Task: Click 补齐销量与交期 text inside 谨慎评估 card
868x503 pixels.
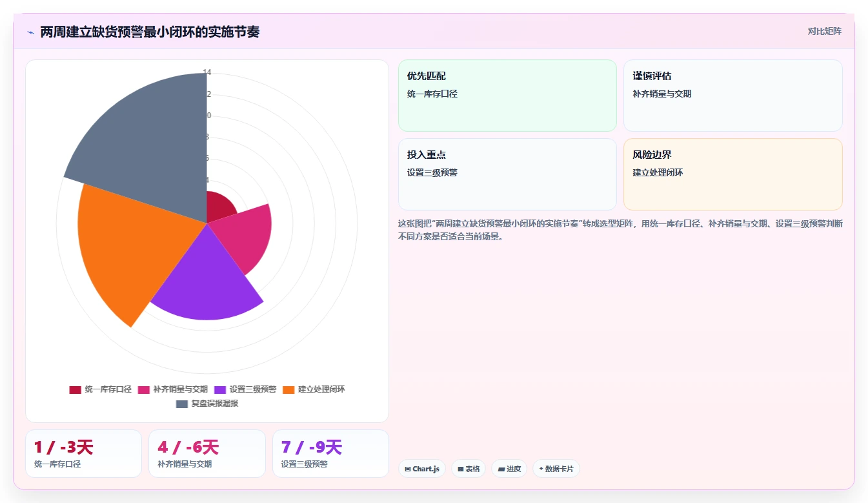Action: (x=661, y=94)
